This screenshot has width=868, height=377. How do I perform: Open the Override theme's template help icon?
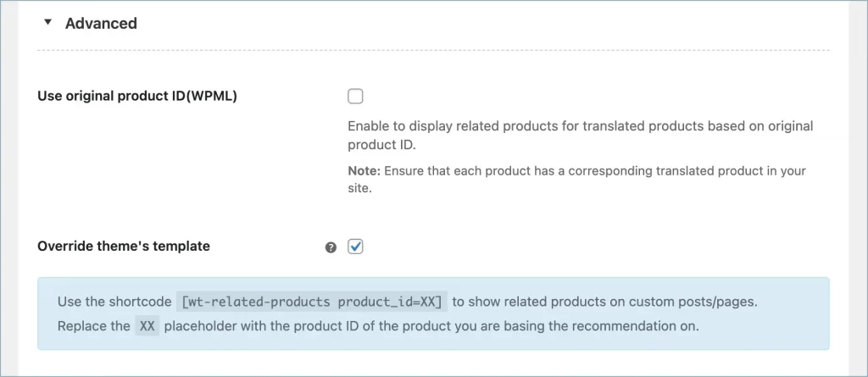[x=331, y=247]
